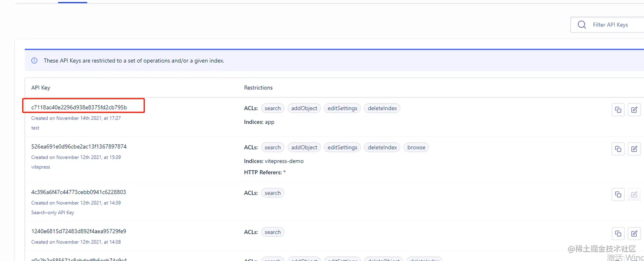Image resolution: width=644 pixels, height=261 pixels.
Task: Click disabled edit icon for Search-only key
Action: pos(634,195)
